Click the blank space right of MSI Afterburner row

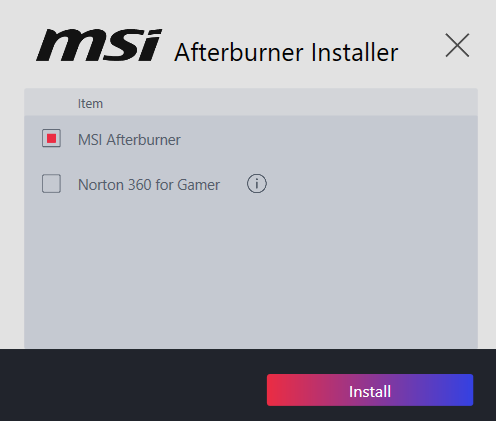coord(330,139)
